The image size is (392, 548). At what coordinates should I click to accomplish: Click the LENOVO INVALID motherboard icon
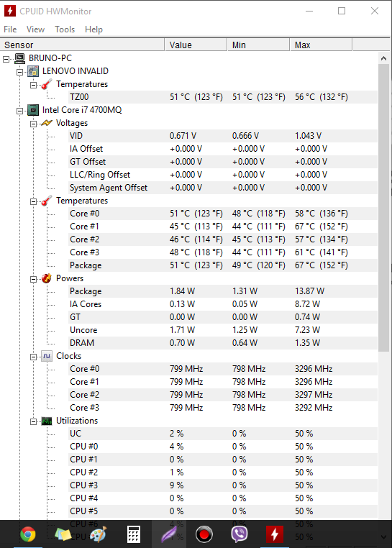pos(33,71)
